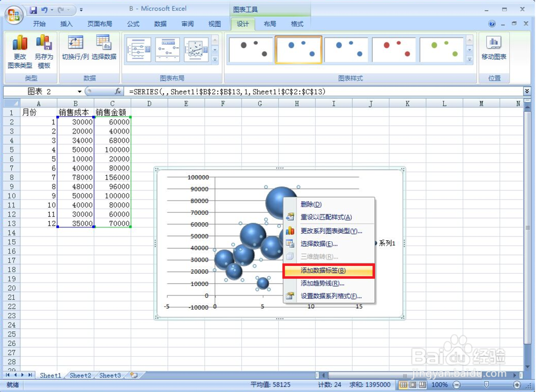Choose the green bubble chart style
Viewport: 536px width, 392px height.
click(x=441, y=50)
